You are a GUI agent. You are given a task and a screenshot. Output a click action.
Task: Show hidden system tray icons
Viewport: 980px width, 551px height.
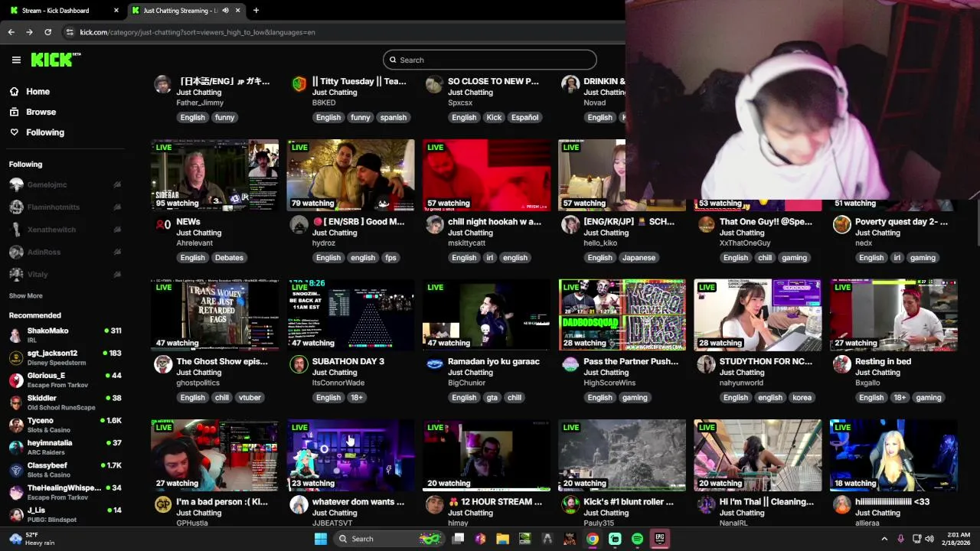point(884,539)
